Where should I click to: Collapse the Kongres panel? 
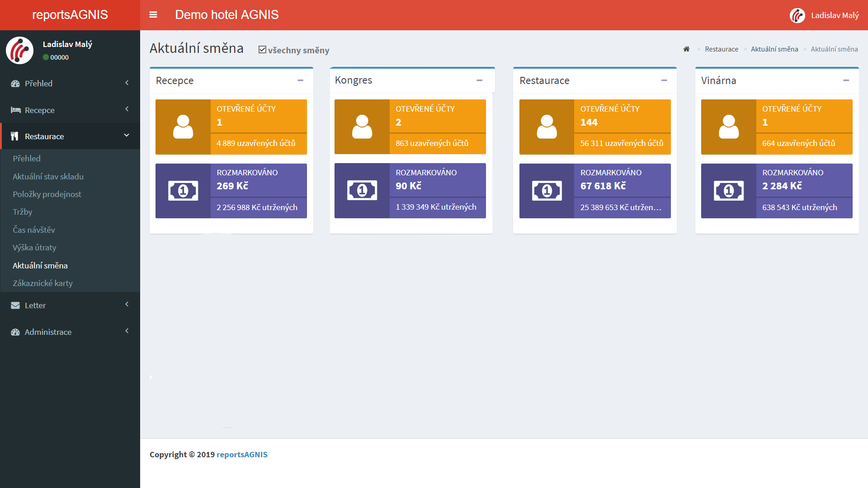(x=479, y=80)
